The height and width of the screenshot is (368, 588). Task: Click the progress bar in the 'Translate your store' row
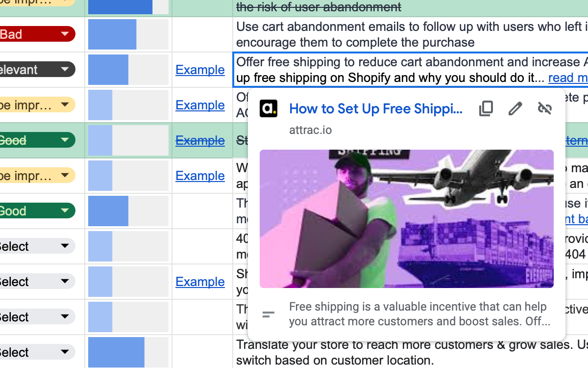128,352
